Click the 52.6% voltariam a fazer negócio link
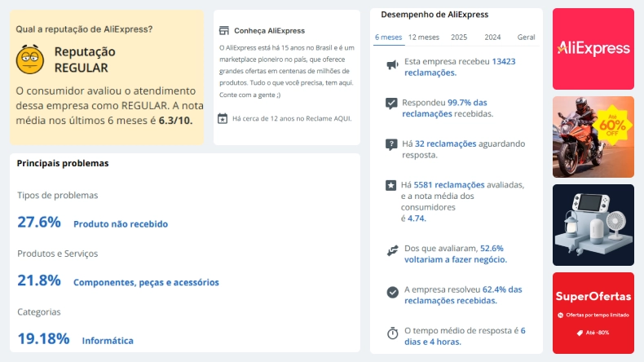The height and width of the screenshot is (362, 644). click(456, 254)
